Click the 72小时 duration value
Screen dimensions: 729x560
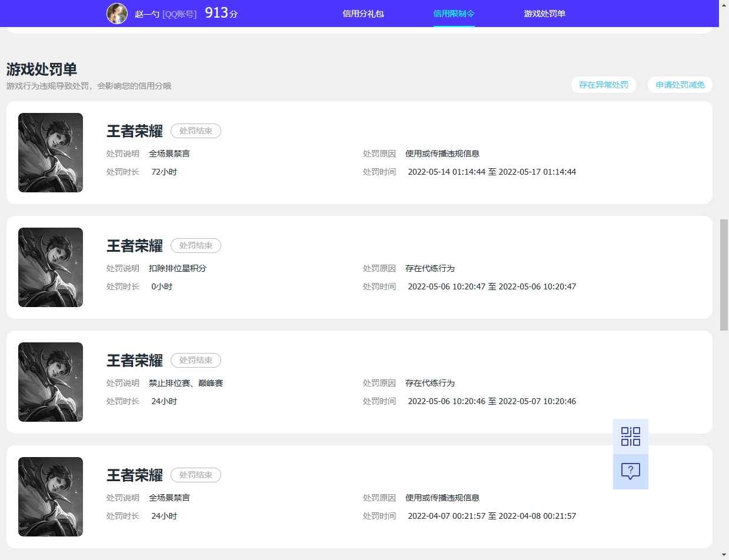pyautogui.click(x=164, y=172)
